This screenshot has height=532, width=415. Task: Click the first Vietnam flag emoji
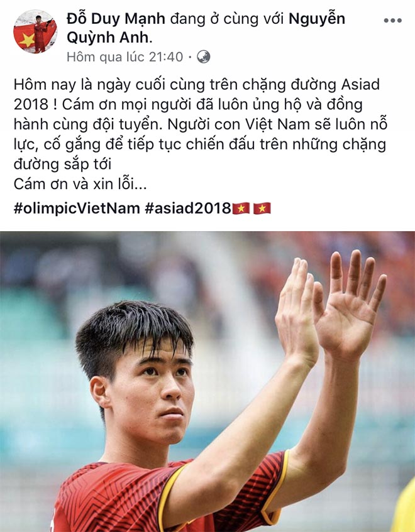point(241,209)
